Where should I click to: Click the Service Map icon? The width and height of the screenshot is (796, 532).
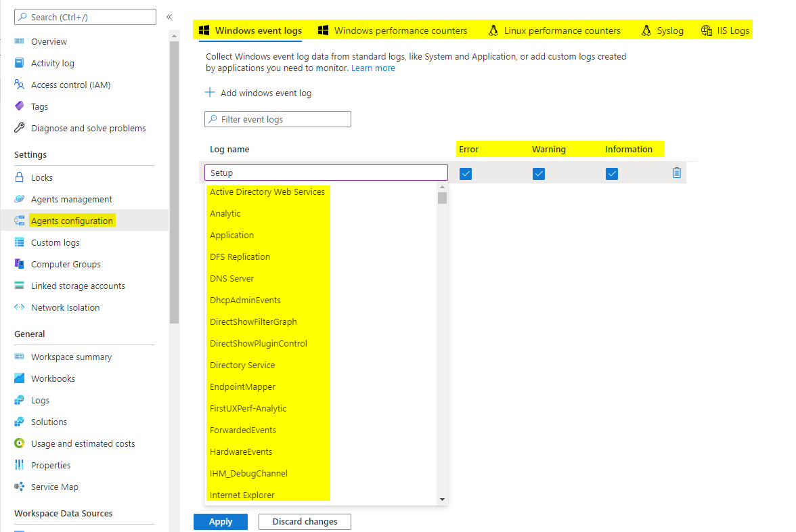coord(19,486)
